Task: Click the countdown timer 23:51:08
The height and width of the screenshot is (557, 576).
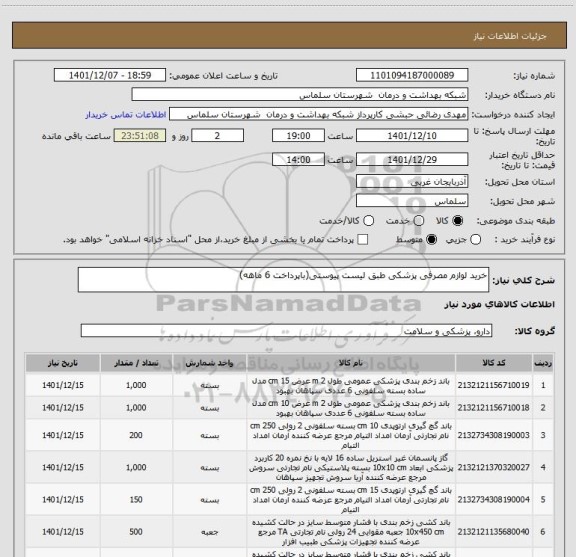Action: tap(140, 136)
